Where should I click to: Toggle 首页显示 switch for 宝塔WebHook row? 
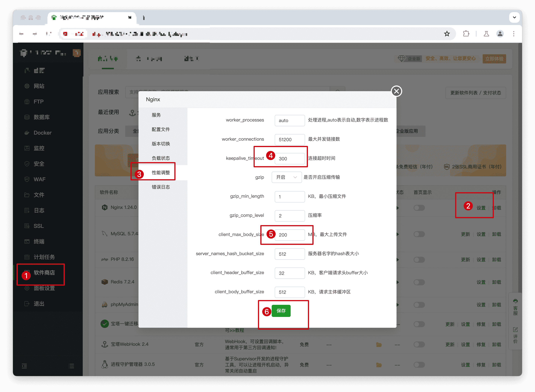(x=419, y=345)
